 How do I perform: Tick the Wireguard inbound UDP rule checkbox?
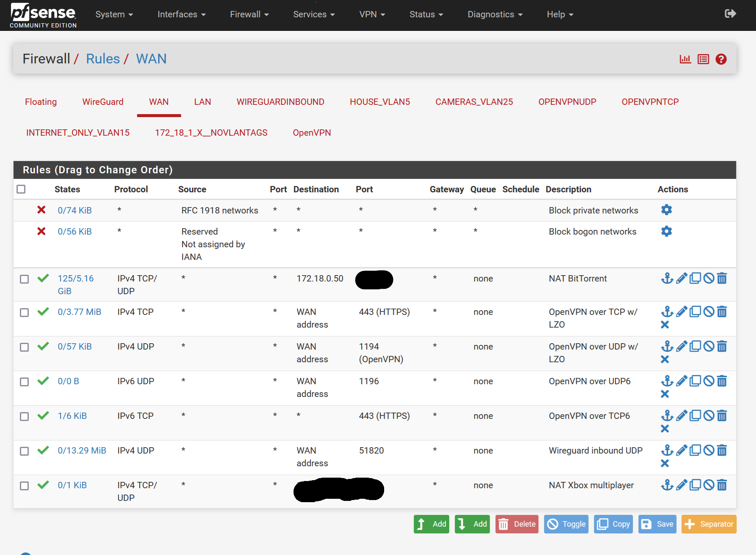[25, 451]
